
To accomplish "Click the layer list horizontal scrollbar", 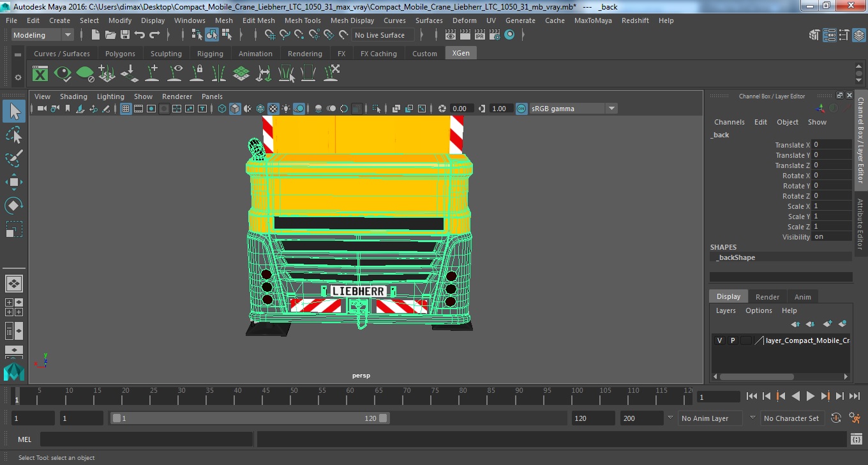I will 757,376.
